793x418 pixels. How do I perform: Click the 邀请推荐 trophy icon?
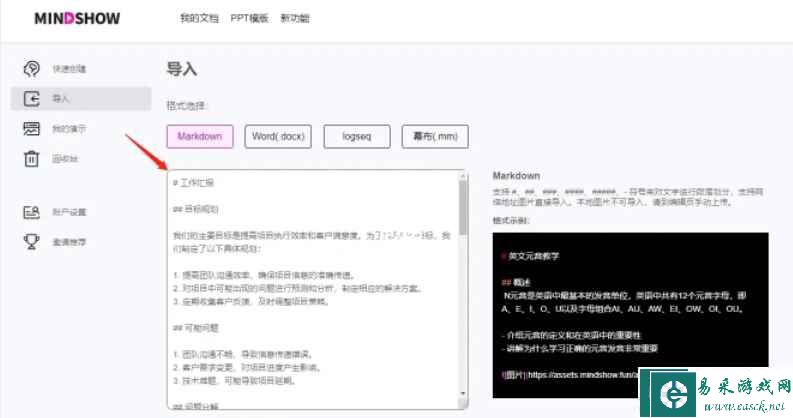[x=32, y=241]
